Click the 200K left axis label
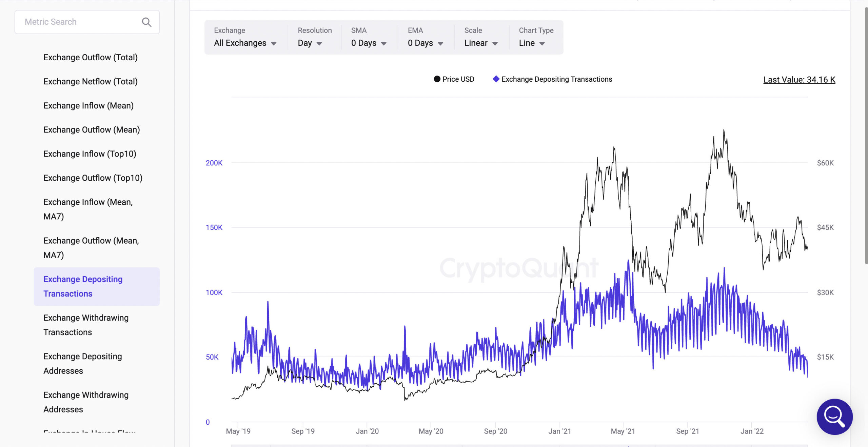868x447 pixels. 214,163
